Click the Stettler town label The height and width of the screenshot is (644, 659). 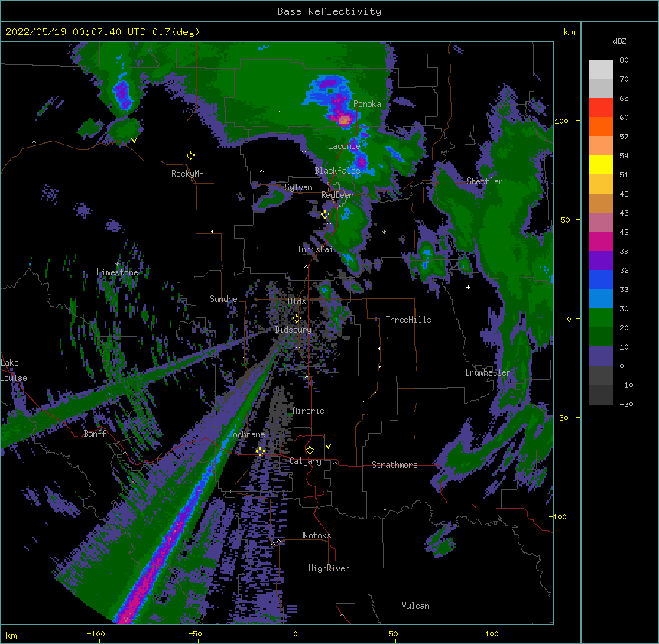[485, 181]
